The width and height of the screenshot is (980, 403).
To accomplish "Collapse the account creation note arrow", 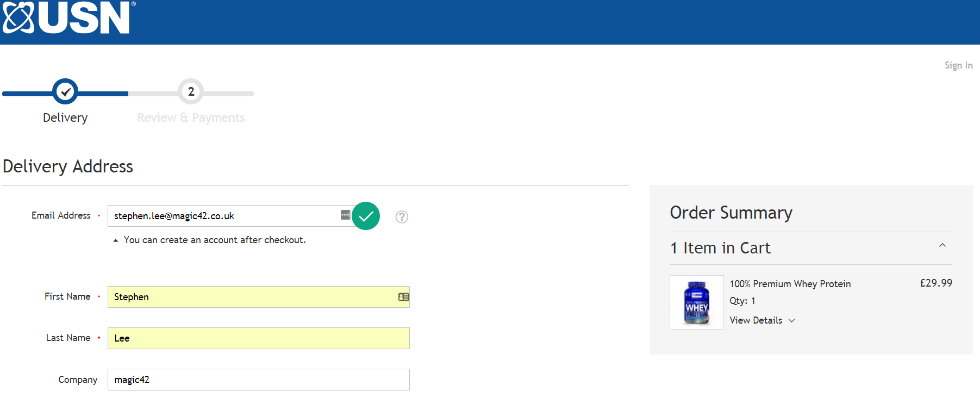I will [x=116, y=240].
